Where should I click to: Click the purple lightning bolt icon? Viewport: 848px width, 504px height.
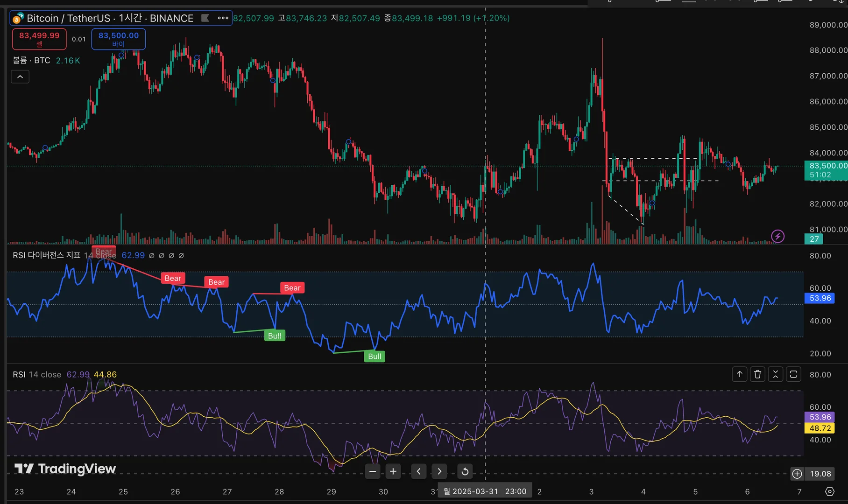777,237
